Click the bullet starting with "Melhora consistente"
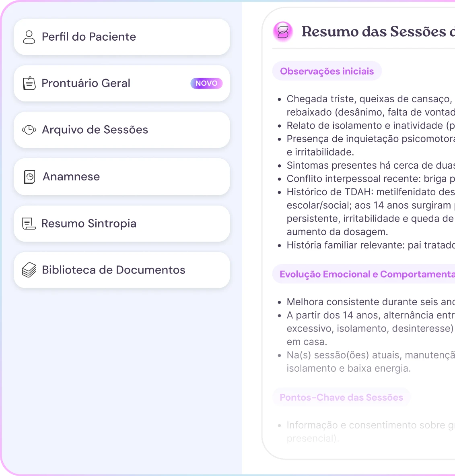This screenshot has height=476, width=455. (x=370, y=302)
